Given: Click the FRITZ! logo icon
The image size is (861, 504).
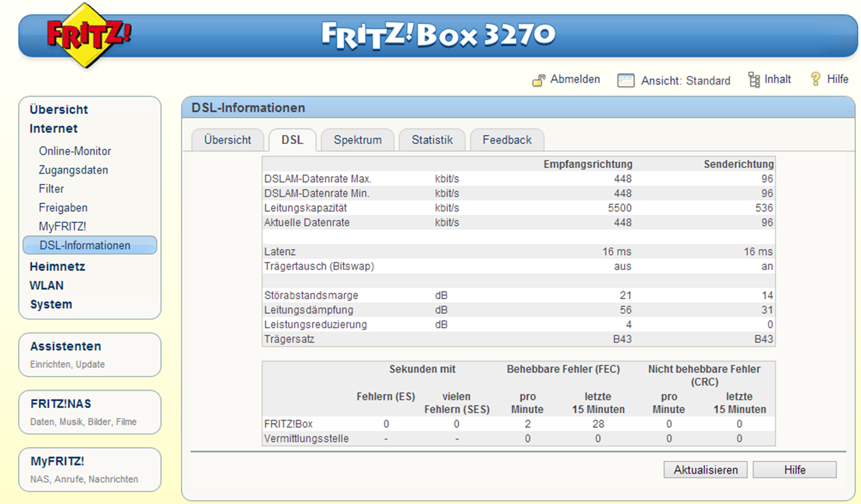Looking at the screenshot, I should click(88, 36).
